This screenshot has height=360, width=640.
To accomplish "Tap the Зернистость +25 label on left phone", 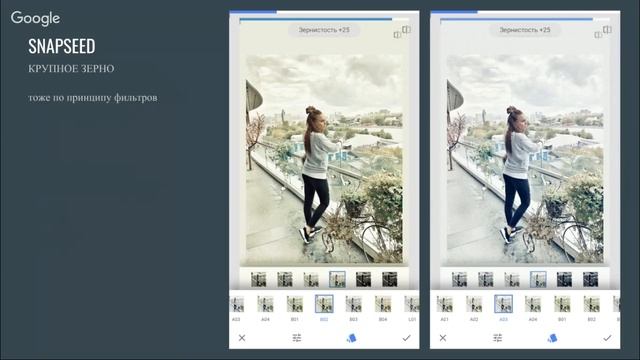I will [x=324, y=30].
